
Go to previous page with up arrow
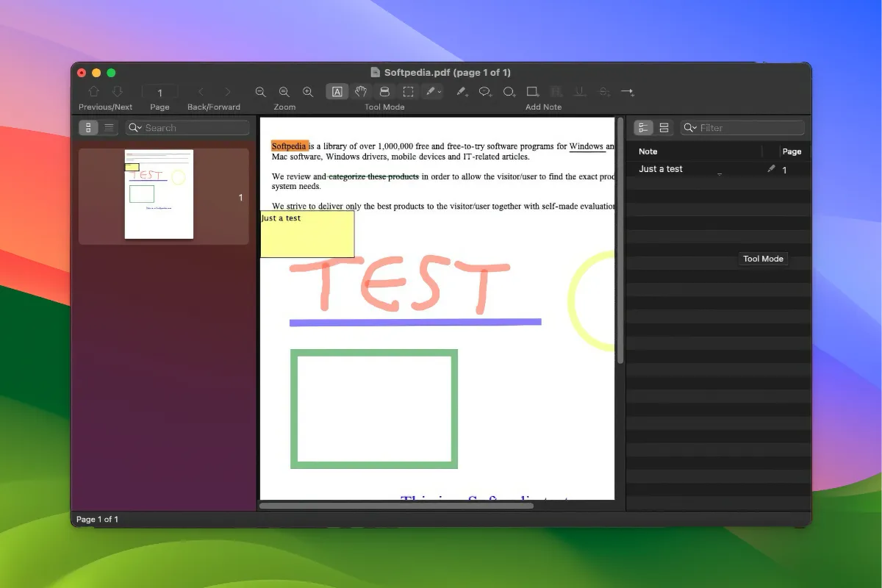coord(94,92)
